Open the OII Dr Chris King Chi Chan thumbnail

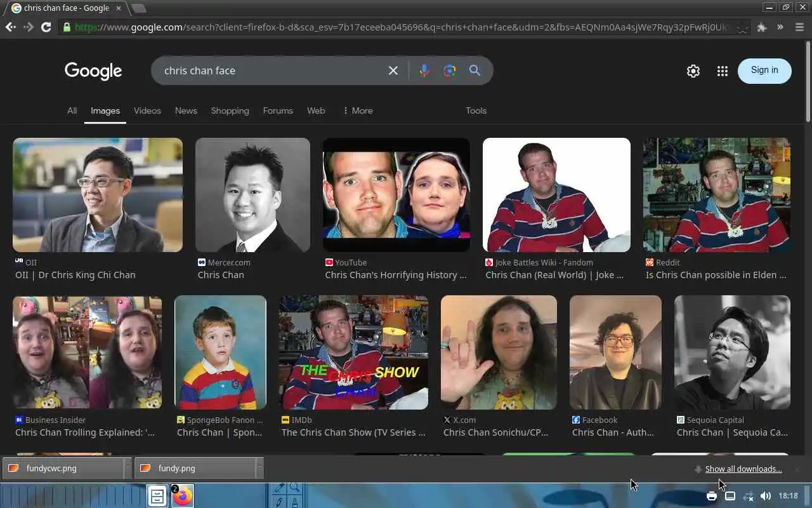coord(98,195)
